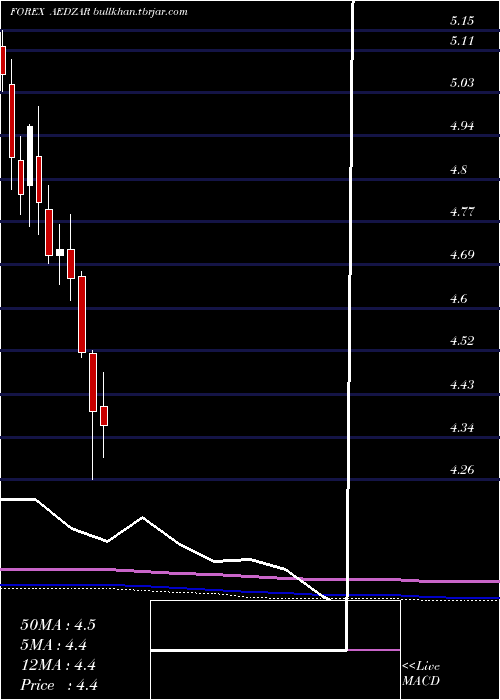Select the 5.11 price level label
Viewport: 500px width, 700px height.
click(462, 41)
